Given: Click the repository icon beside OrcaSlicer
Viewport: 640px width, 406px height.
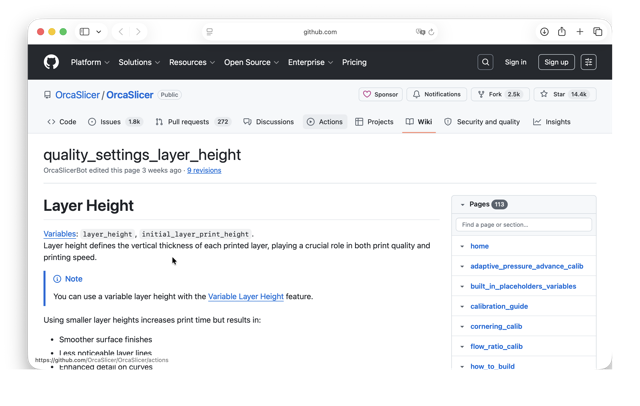Looking at the screenshot, I should point(47,95).
